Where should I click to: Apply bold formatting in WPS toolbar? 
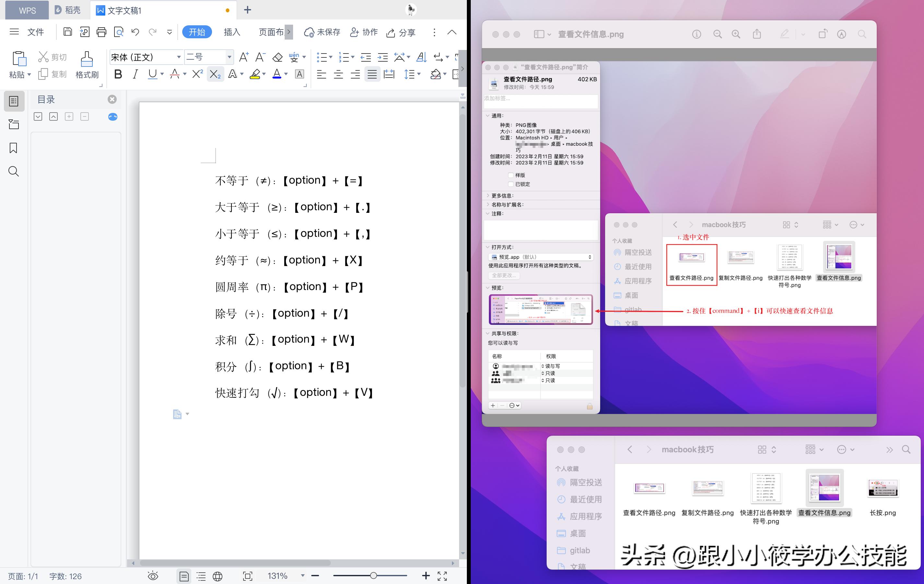(118, 74)
